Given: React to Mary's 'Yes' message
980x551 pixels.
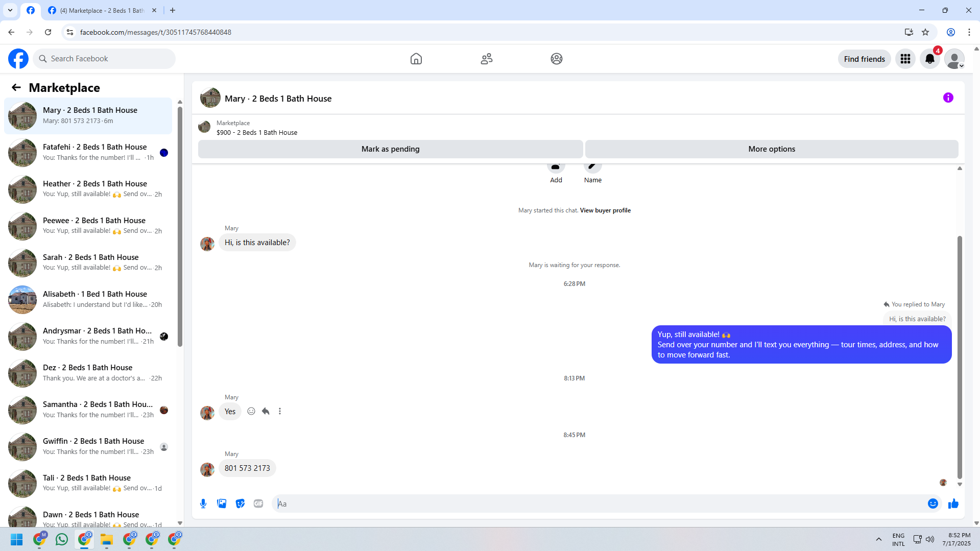Looking at the screenshot, I should [x=251, y=411].
